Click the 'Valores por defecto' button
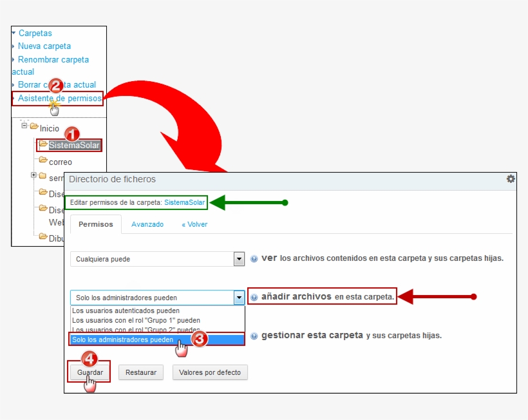528x420 pixels. click(x=210, y=372)
